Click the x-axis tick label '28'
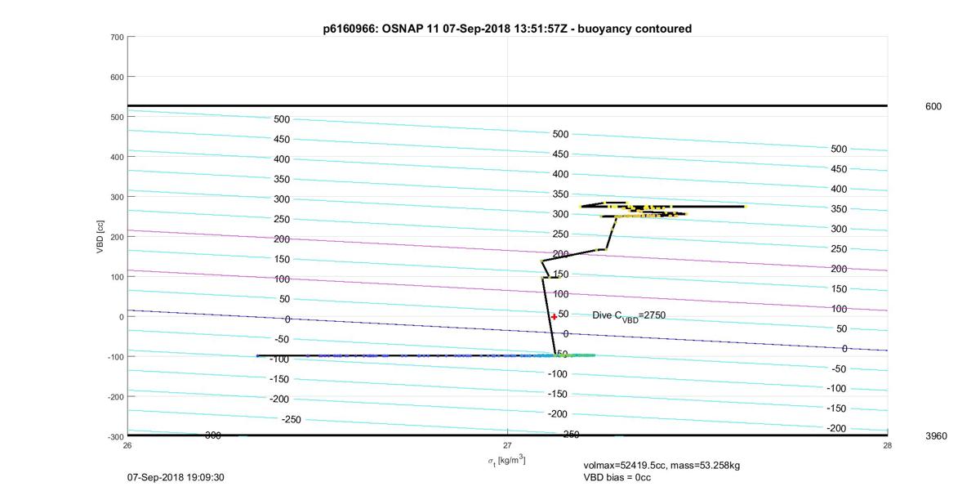This screenshot has width=980, height=491. point(887,445)
